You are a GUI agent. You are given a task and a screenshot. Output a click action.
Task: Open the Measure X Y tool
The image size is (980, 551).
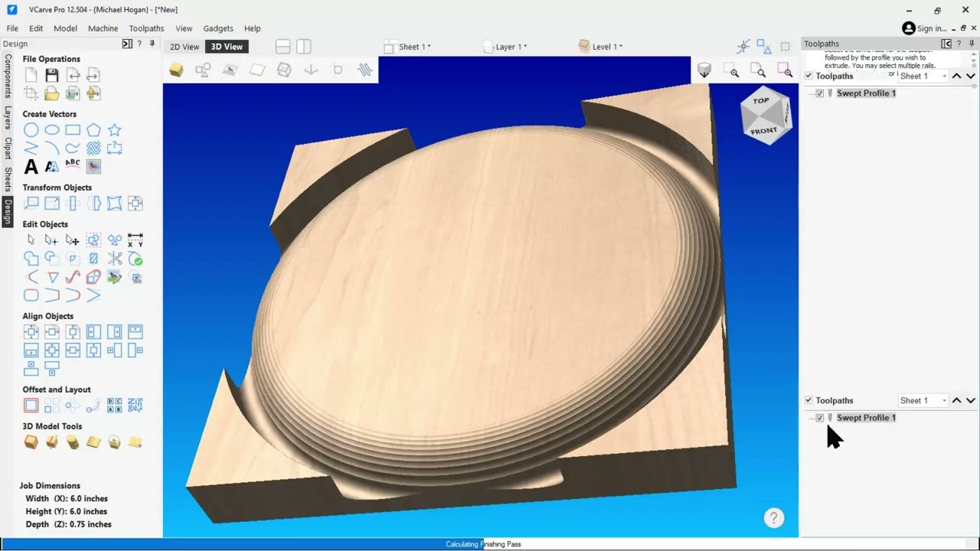click(x=135, y=240)
